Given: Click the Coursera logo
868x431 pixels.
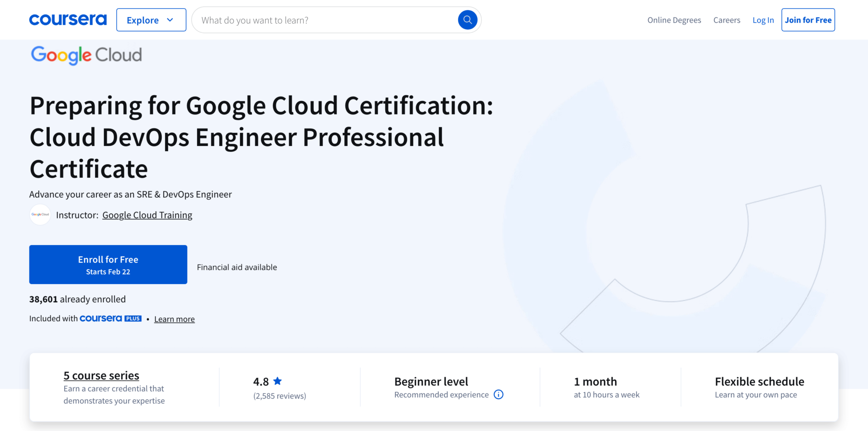Looking at the screenshot, I should click(68, 19).
